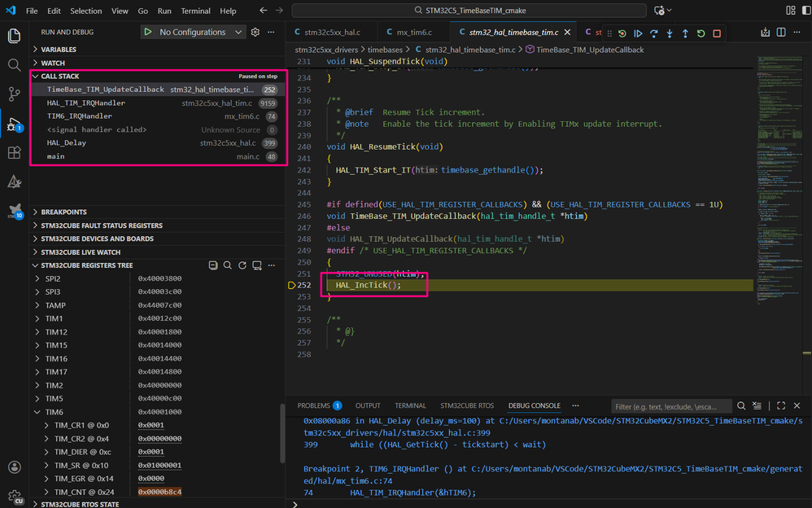
Task: Click Step Out in debug toolbar
Action: click(685, 33)
